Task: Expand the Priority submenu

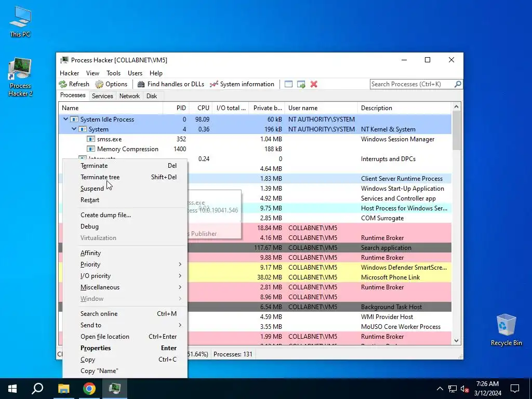Action: coord(125,264)
